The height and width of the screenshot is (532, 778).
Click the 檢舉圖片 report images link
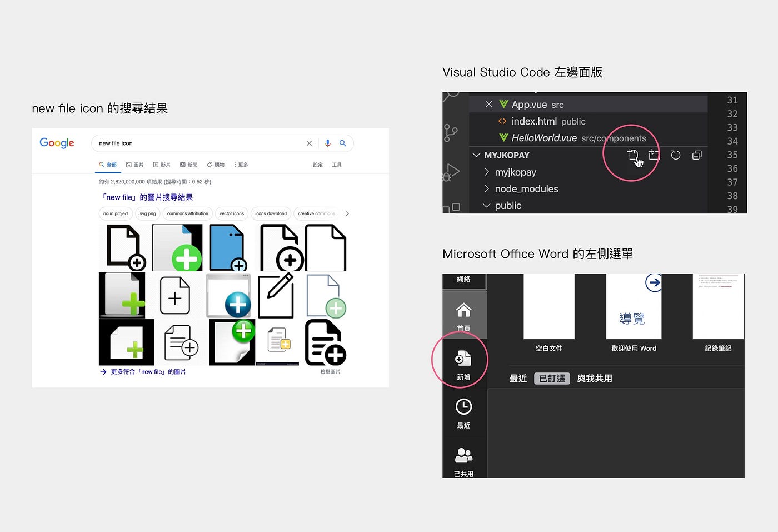[330, 372]
